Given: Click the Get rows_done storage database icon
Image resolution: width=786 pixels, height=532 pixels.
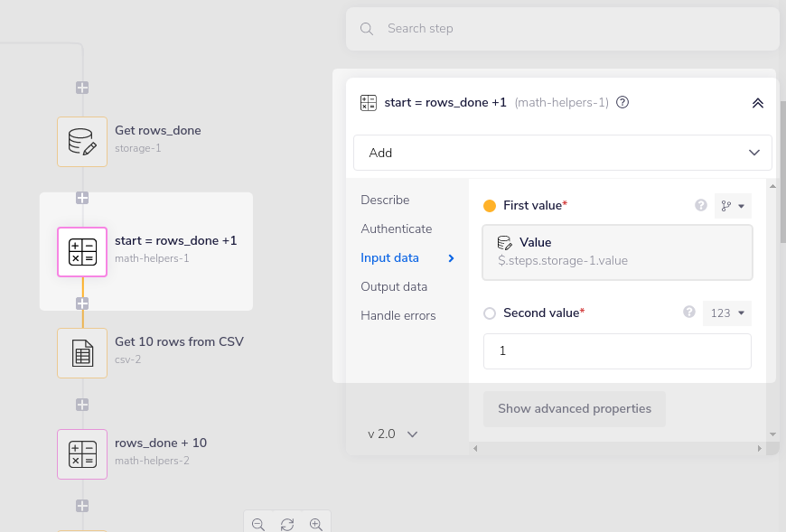Looking at the screenshot, I should [82, 142].
